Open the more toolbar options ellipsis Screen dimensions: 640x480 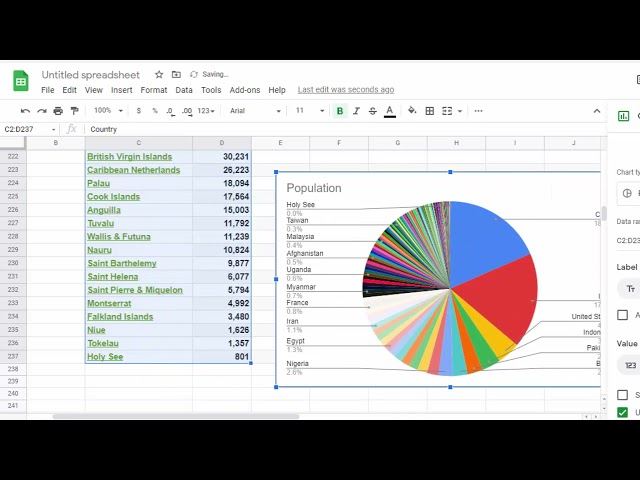click(478, 111)
